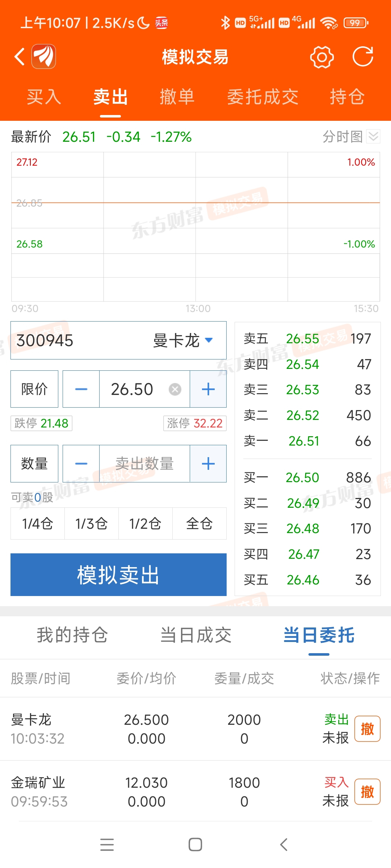Pick 卖四 ask price 26.54
This screenshot has width=391, height=868.
(307, 364)
